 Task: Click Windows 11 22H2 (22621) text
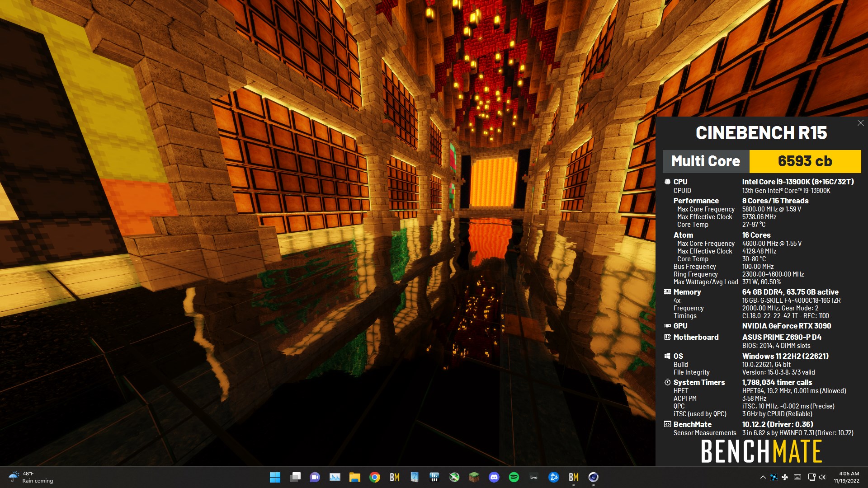785,356
